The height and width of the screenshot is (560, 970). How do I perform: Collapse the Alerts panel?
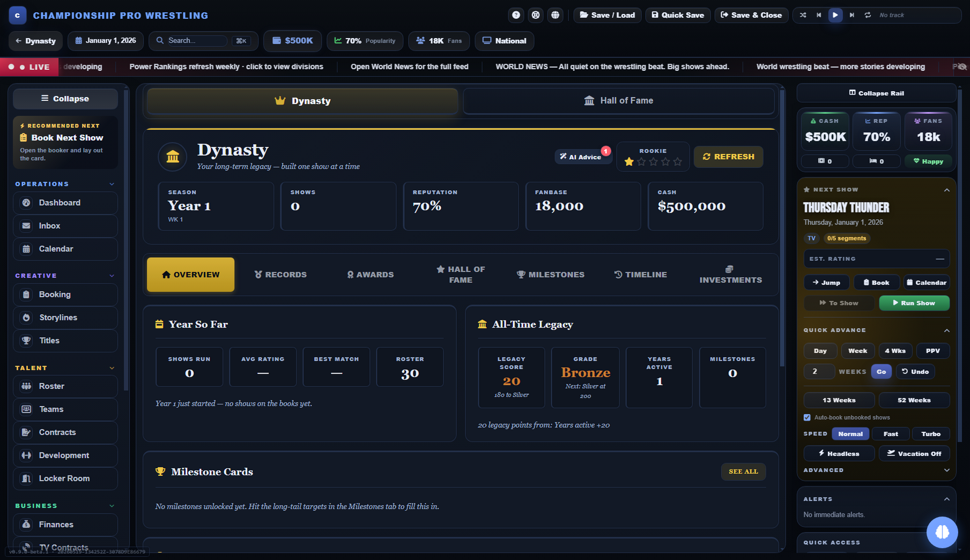click(946, 499)
